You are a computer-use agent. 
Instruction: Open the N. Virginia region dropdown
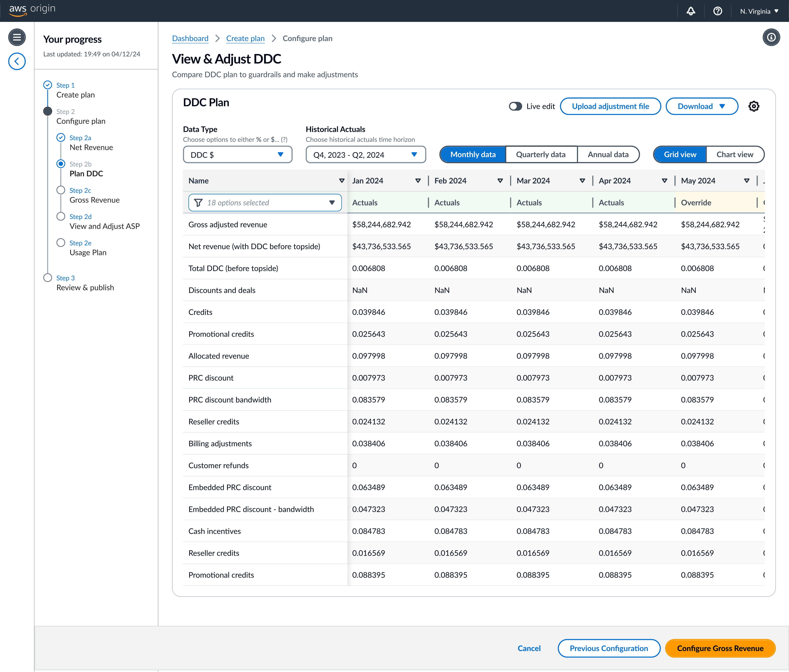click(759, 11)
